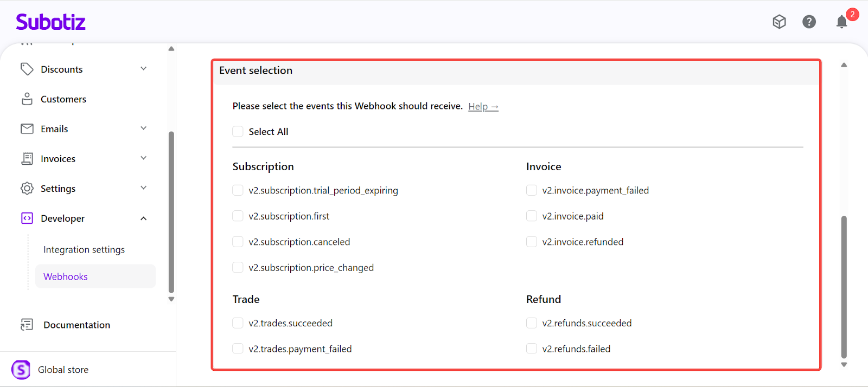This screenshot has height=387, width=868.
Task: Open the help question mark icon
Action: pyautogui.click(x=809, y=22)
